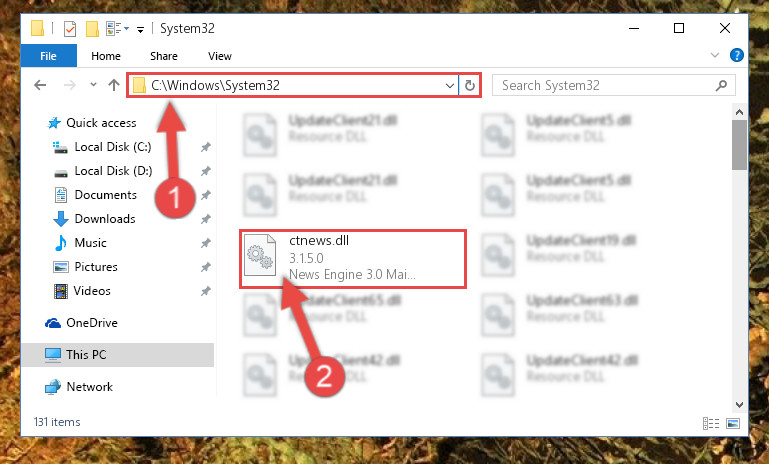Open the View ribbon tab
Image resolution: width=769 pixels, height=464 pixels.
[x=219, y=56]
